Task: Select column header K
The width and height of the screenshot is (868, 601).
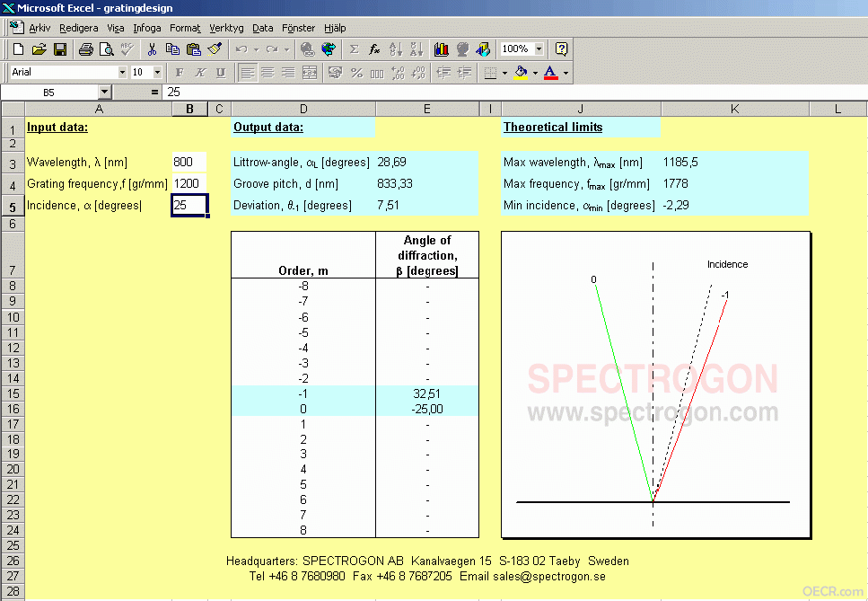Action: [734, 109]
